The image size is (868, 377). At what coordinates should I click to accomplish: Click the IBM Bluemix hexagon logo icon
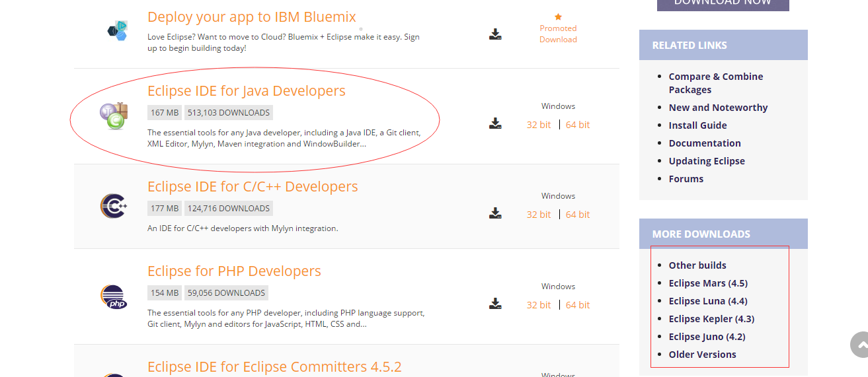(117, 30)
